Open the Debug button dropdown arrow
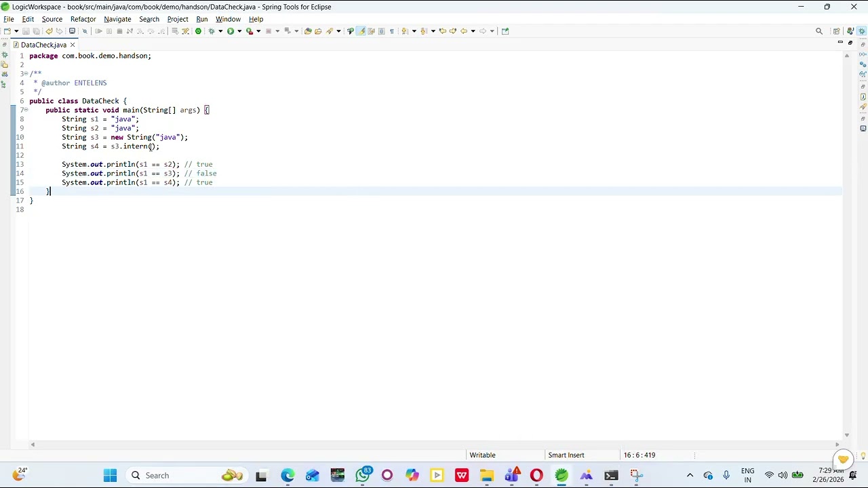868x488 pixels. (x=220, y=31)
